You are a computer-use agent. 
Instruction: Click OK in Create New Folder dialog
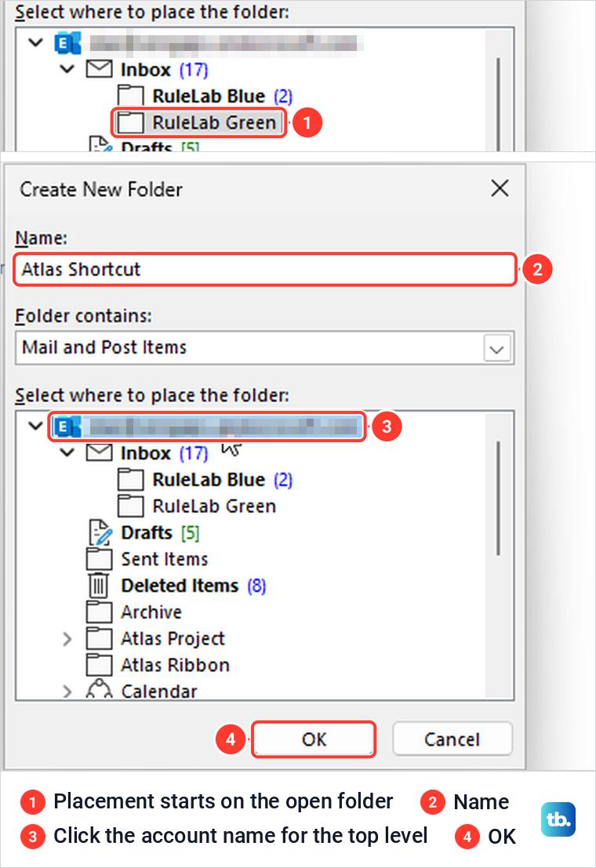[314, 739]
